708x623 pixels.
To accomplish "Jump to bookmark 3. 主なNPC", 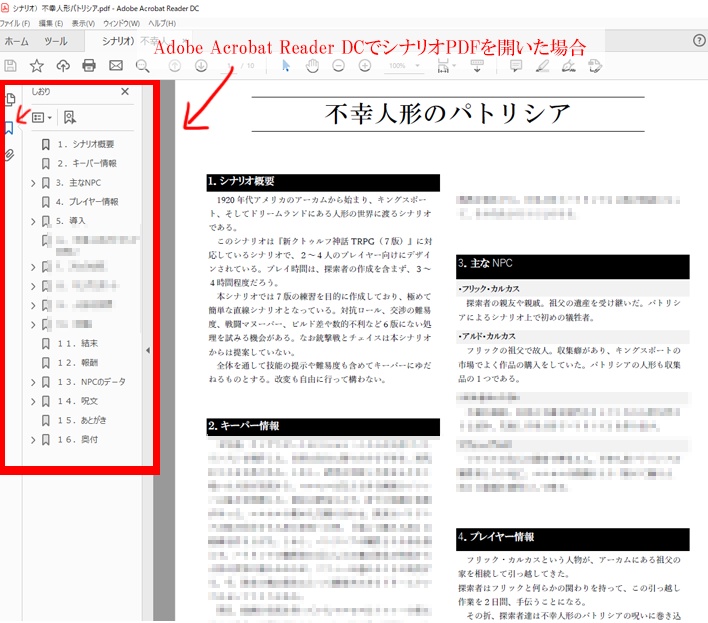I will tap(78, 183).
